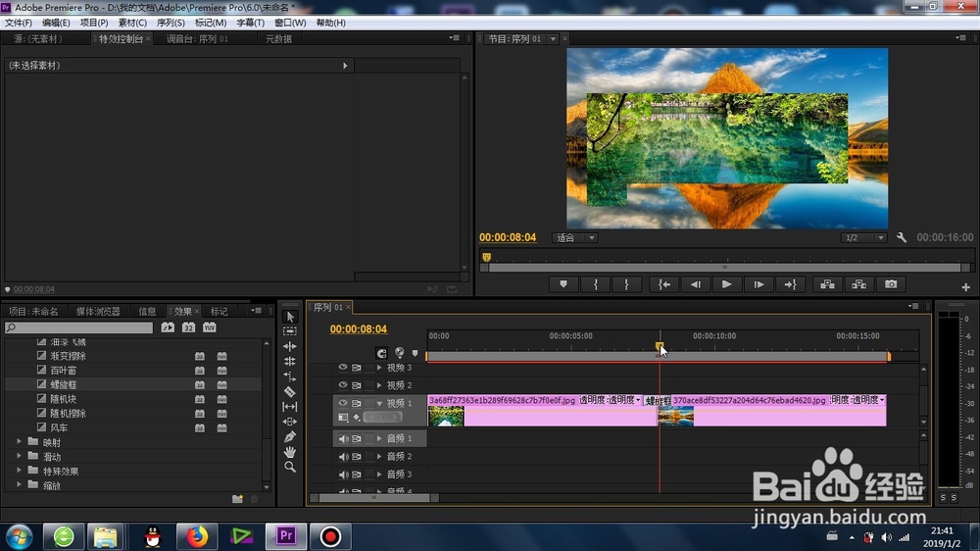This screenshot has height=551, width=980.
Task: Filter effects by 32-bit color icon
Action: pos(189,327)
